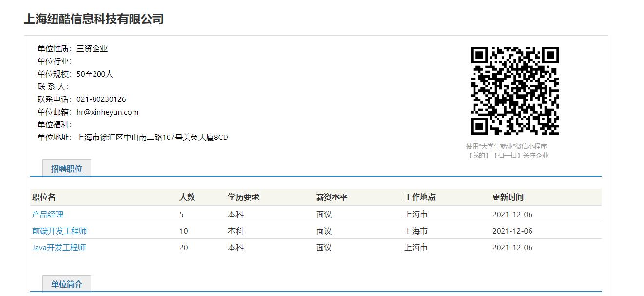The width and height of the screenshot is (644, 296).
Task: Click the 50至200人 company size text
Action: (x=95, y=74)
